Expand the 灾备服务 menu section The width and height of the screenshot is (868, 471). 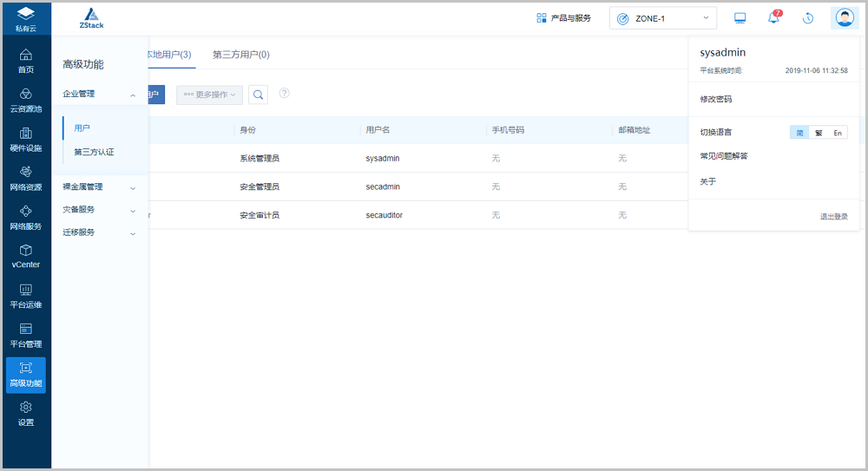(x=99, y=210)
